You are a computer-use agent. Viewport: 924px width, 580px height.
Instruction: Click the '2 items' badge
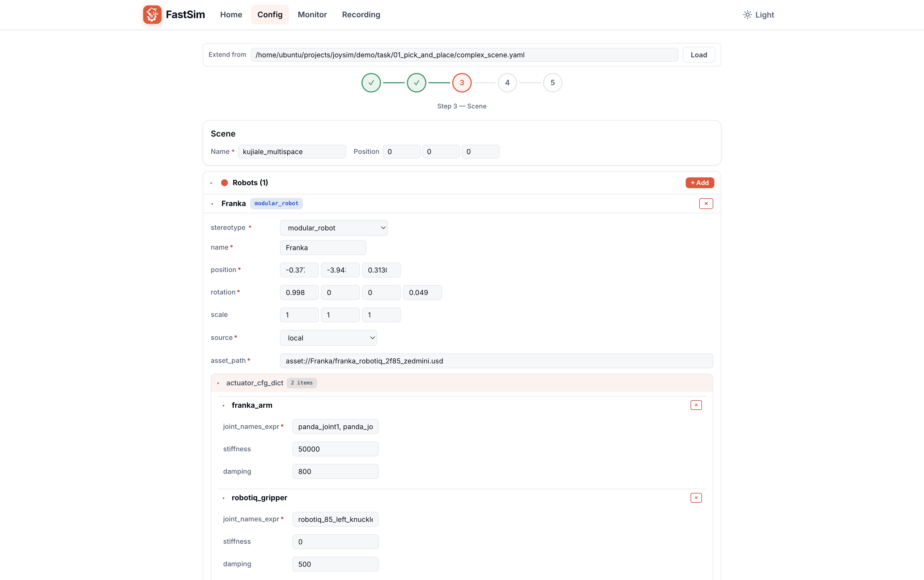(302, 383)
